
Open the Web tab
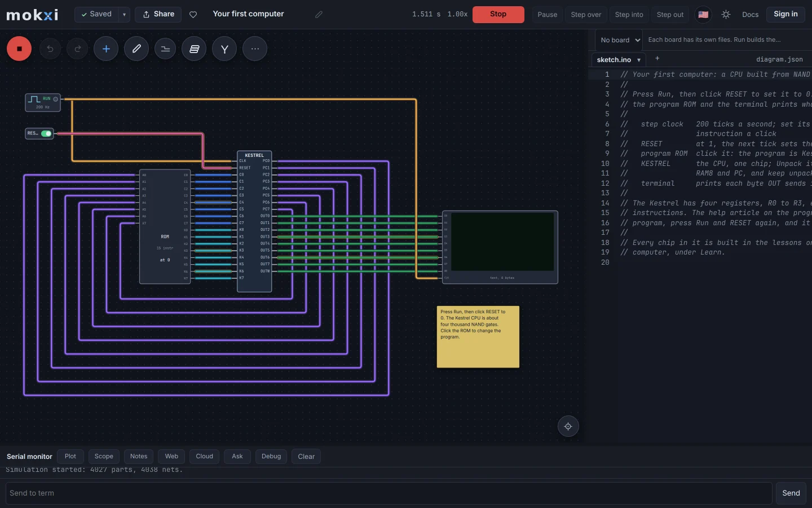[x=171, y=457]
